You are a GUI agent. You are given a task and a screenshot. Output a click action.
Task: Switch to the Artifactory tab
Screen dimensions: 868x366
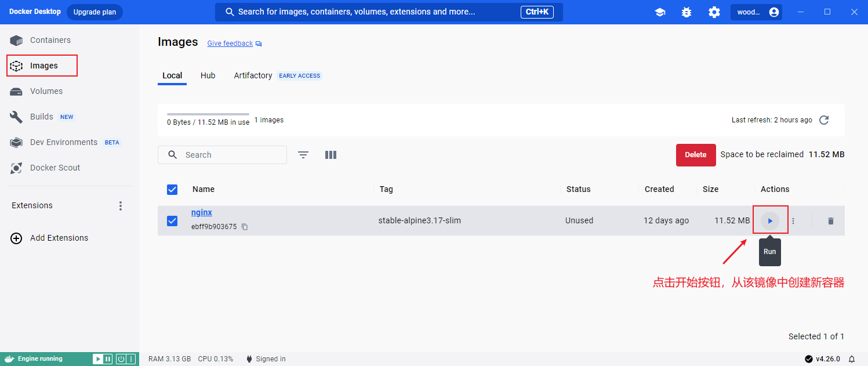coord(253,75)
